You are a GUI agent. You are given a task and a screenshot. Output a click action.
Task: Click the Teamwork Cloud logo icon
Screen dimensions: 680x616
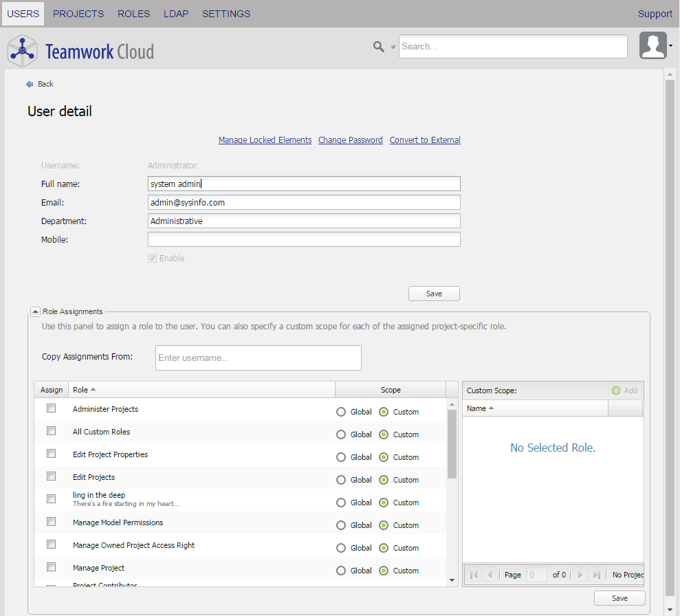coord(22,50)
